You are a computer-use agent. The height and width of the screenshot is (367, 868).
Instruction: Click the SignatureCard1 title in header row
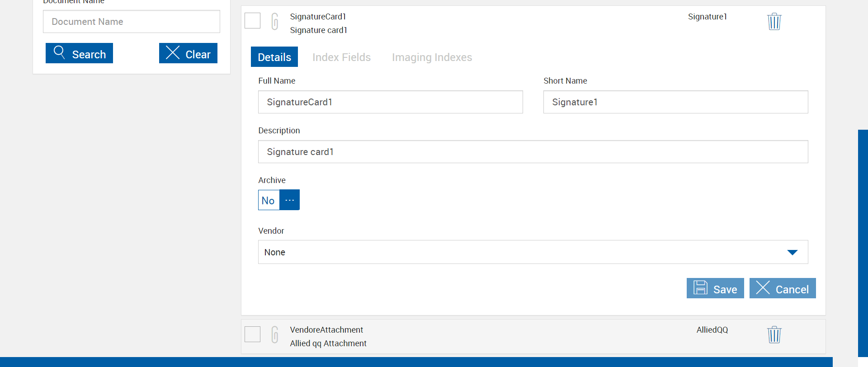tap(318, 17)
